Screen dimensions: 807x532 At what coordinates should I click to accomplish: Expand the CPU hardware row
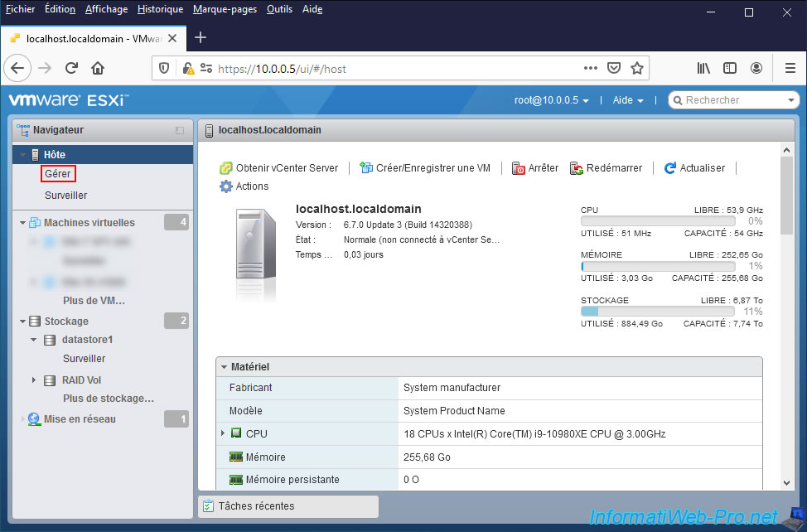coord(223,433)
